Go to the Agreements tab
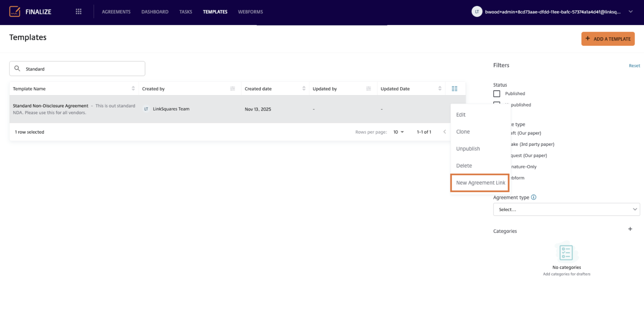Image resolution: width=644 pixels, height=309 pixels. pos(116,12)
